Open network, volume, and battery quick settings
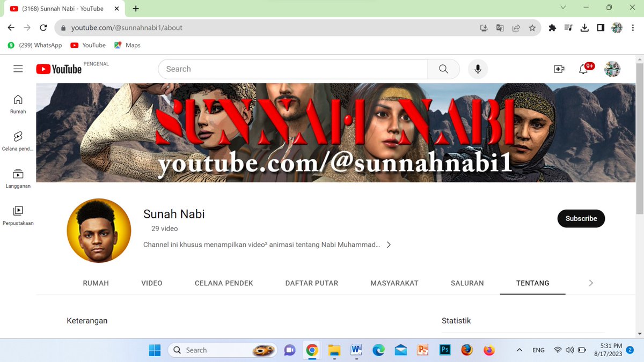The height and width of the screenshot is (362, 644). pyautogui.click(x=569, y=350)
